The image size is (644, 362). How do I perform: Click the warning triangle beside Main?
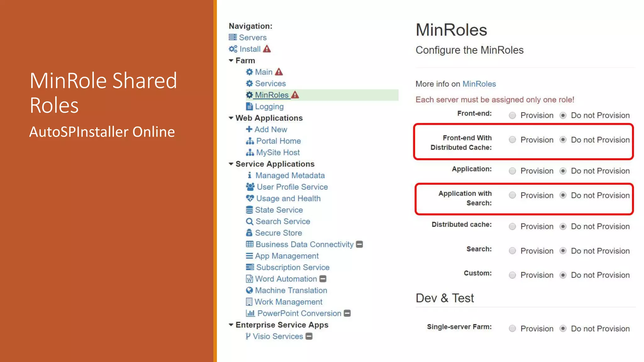pyautogui.click(x=279, y=72)
